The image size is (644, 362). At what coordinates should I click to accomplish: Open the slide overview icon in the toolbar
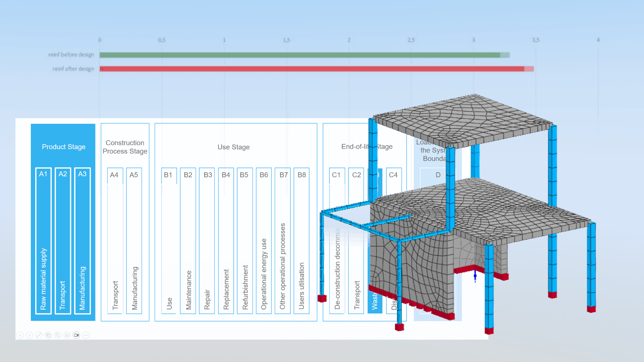click(48, 335)
